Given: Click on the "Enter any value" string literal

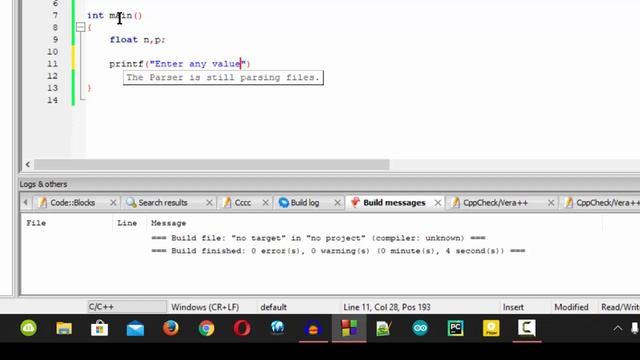Looking at the screenshot, I should (198, 64).
